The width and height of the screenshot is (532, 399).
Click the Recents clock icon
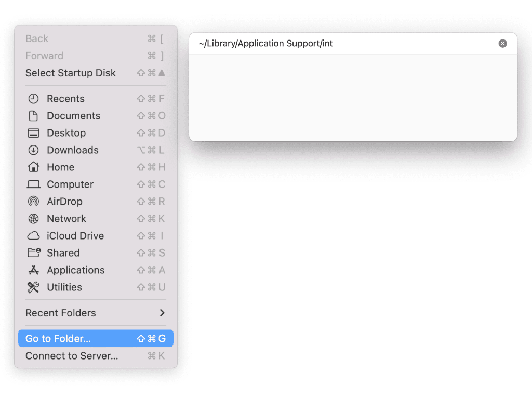(33, 99)
